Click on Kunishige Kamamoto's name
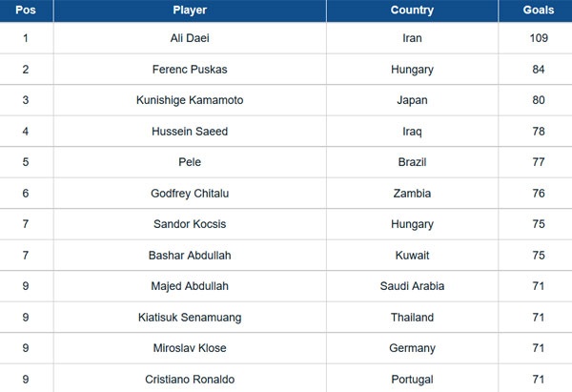This screenshot has width=572, height=392. click(x=190, y=100)
